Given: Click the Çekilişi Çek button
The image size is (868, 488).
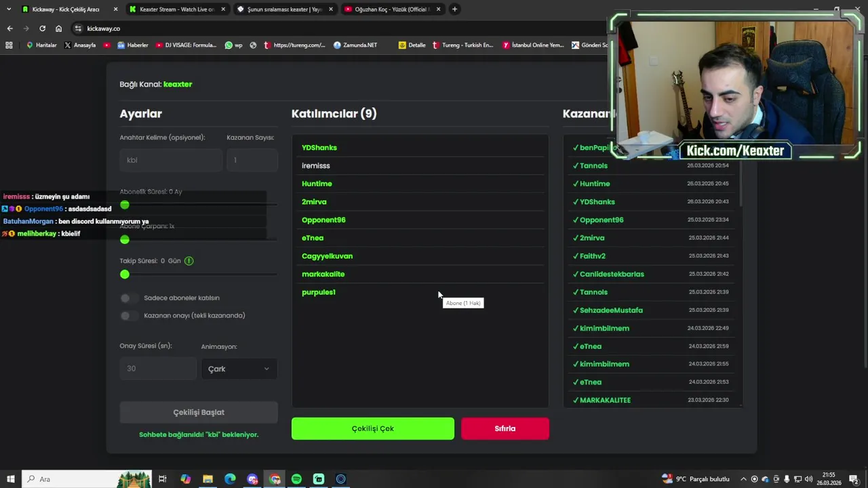Looking at the screenshot, I should coord(373,429).
